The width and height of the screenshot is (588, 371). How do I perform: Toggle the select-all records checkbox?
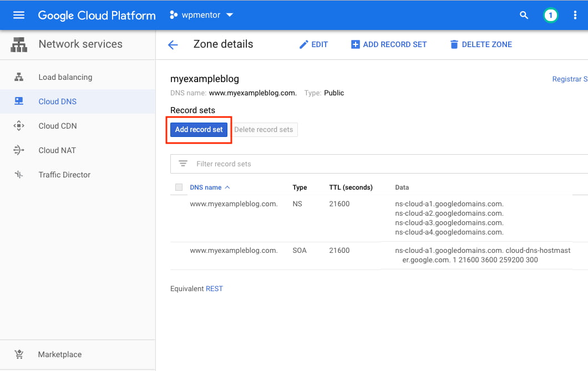179,187
